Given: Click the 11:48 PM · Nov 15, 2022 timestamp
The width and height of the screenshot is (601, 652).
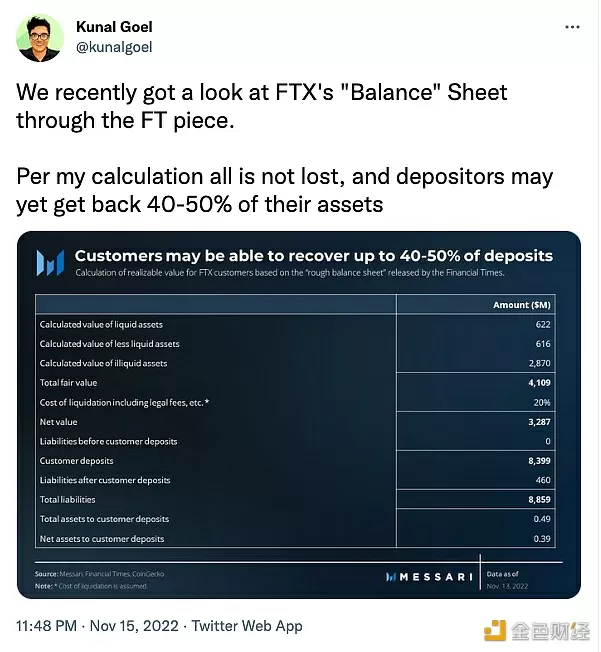Looking at the screenshot, I should click(97, 626).
